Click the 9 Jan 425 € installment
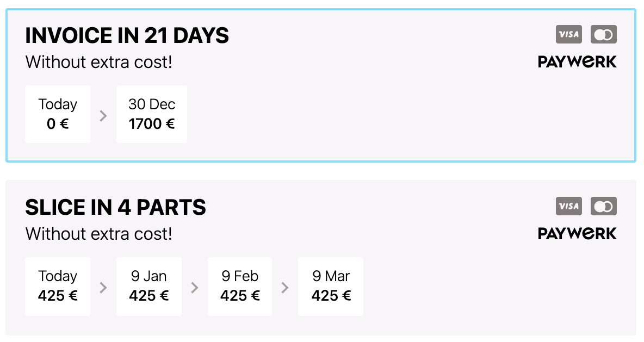The height and width of the screenshot is (342, 644). pos(148,287)
